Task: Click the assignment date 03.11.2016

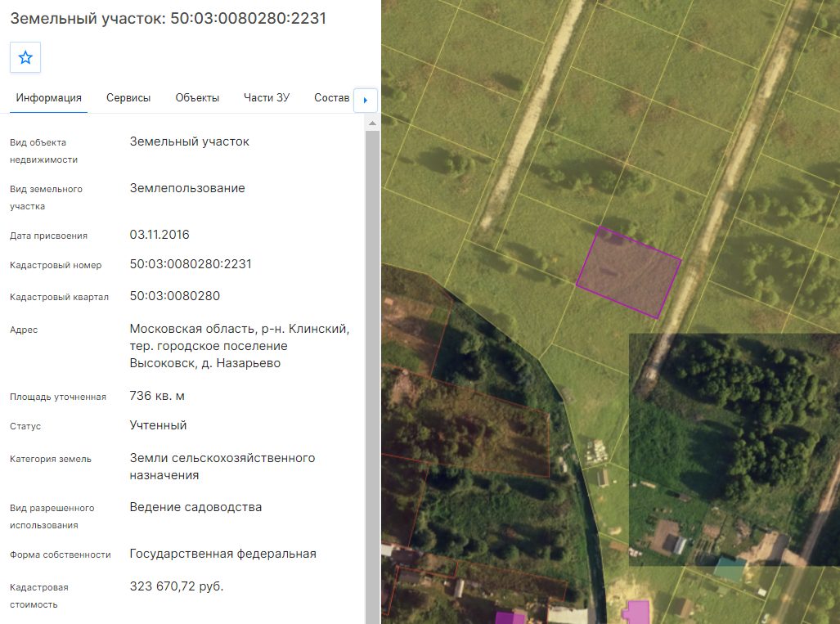Action: pyautogui.click(x=159, y=235)
